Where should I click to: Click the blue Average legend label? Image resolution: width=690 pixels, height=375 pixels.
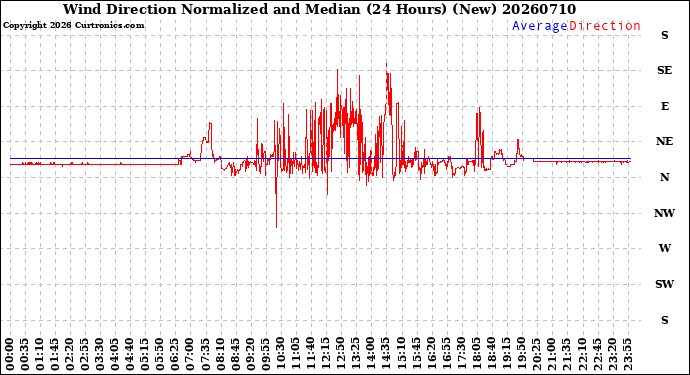pos(540,26)
